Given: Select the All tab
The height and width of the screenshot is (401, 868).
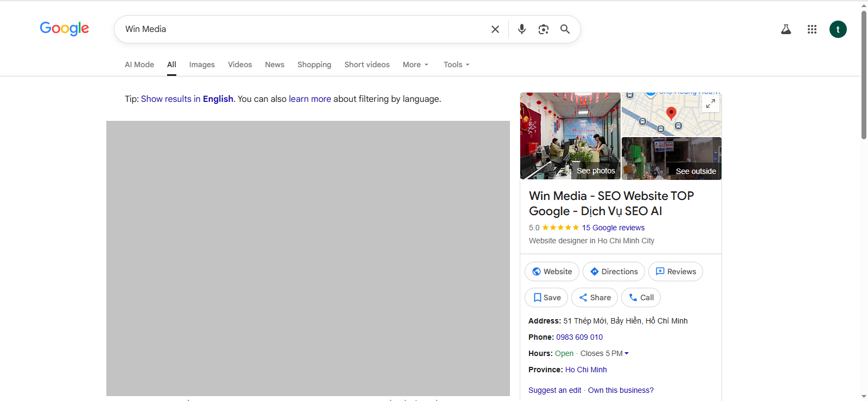Looking at the screenshot, I should click(171, 64).
